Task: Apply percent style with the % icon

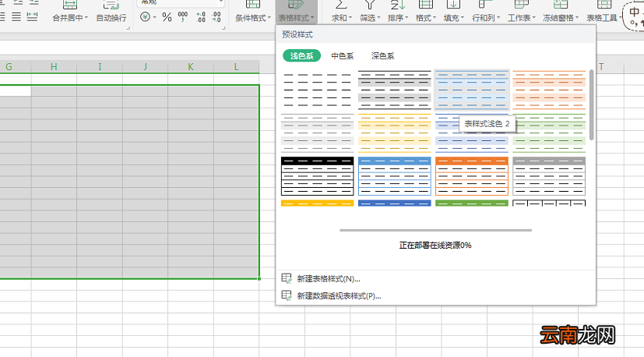Action: [x=167, y=17]
